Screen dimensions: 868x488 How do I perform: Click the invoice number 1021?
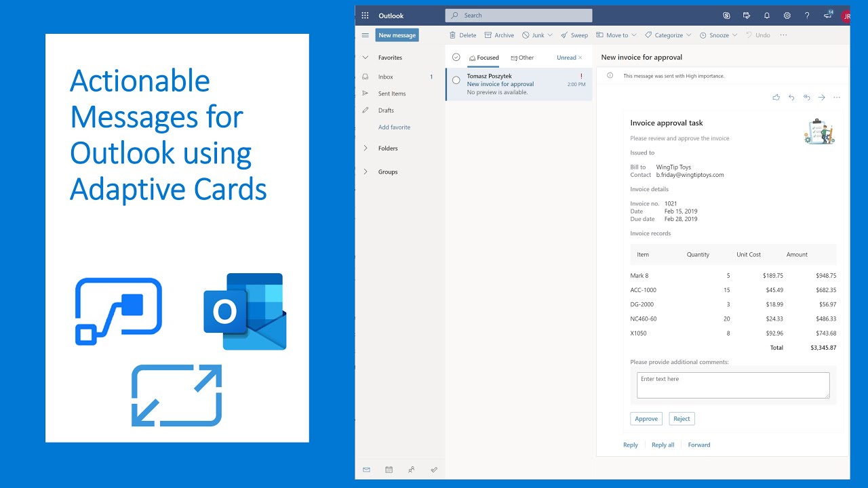pos(671,203)
